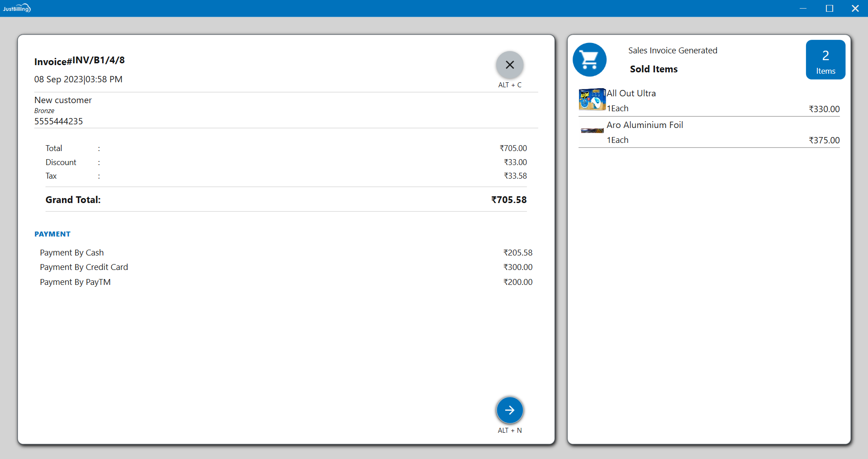Click the ₹330.00 price of All Out Ultra
Image resolution: width=868 pixels, height=459 pixels.
(x=824, y=109)
